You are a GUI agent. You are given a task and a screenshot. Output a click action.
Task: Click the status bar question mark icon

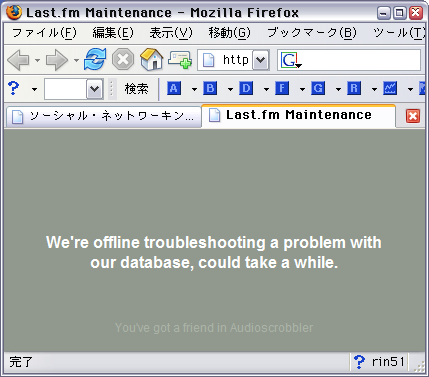point(359,362)
